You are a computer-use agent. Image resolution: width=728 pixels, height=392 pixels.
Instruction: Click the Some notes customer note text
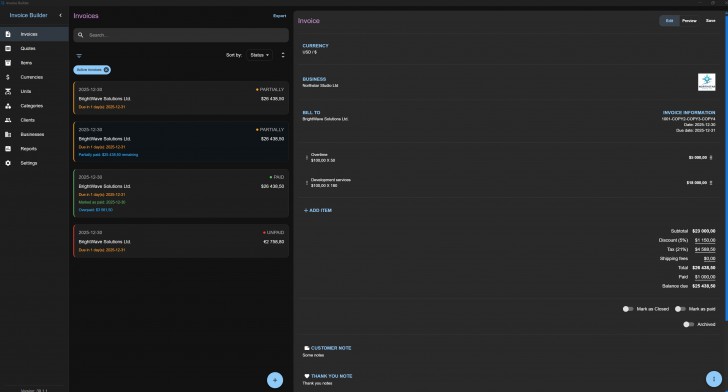tap(313, 355)
